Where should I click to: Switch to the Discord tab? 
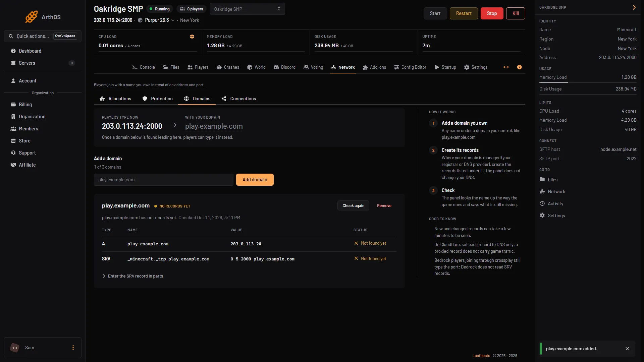click(x=284, y=67)
